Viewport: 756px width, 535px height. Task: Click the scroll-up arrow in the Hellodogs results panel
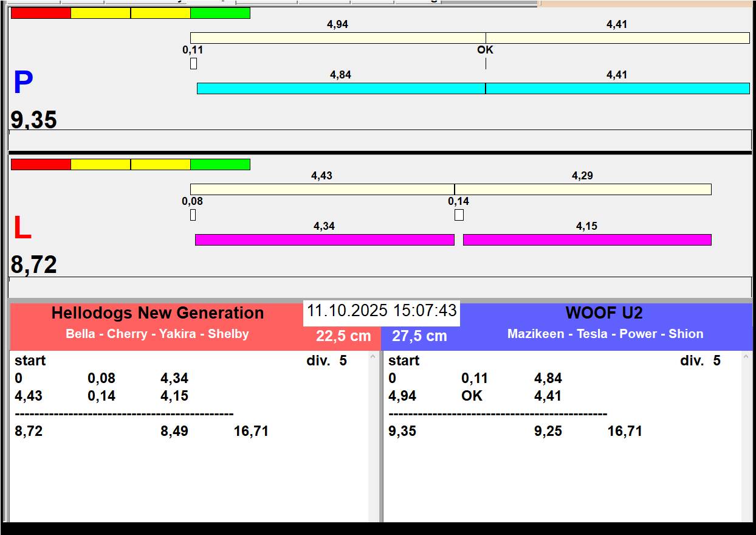tap(373, 357)
